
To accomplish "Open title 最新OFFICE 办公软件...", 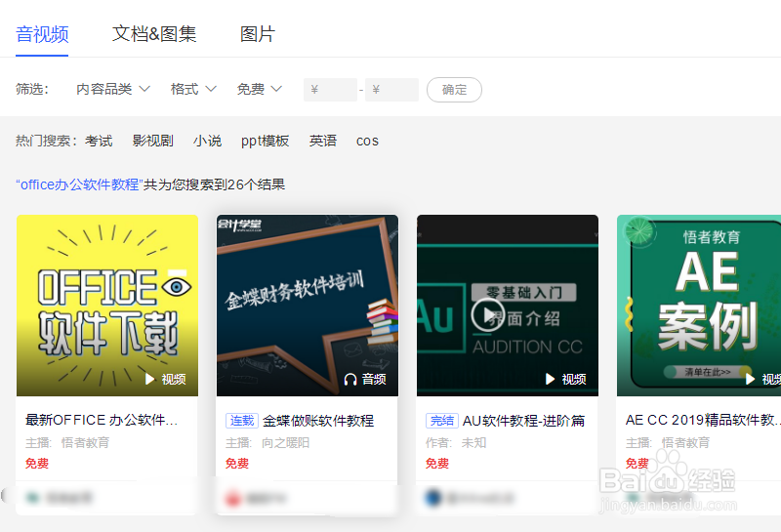I will 102,420.
